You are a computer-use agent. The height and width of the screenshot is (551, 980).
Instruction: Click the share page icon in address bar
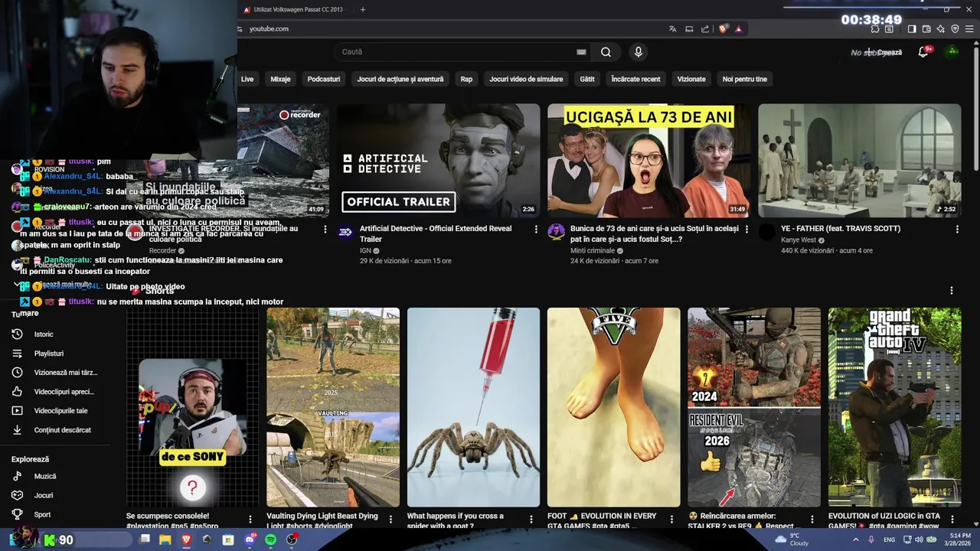(705, 29)
